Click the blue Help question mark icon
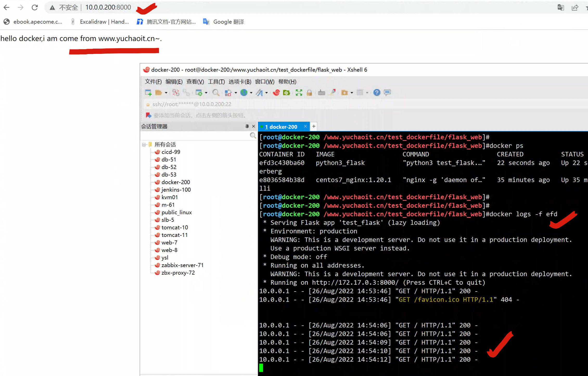 376,93
